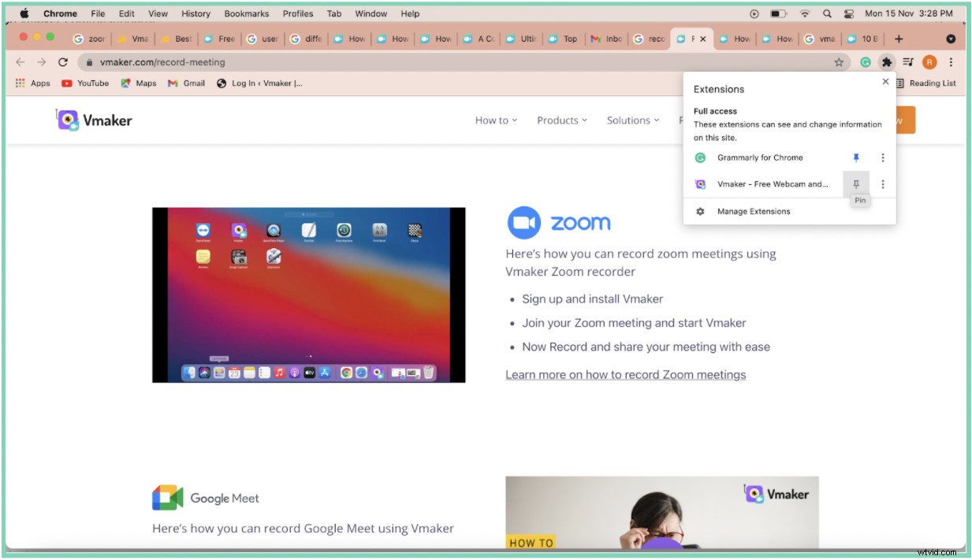Click the Vmaker logo in page header

(93, 119)
